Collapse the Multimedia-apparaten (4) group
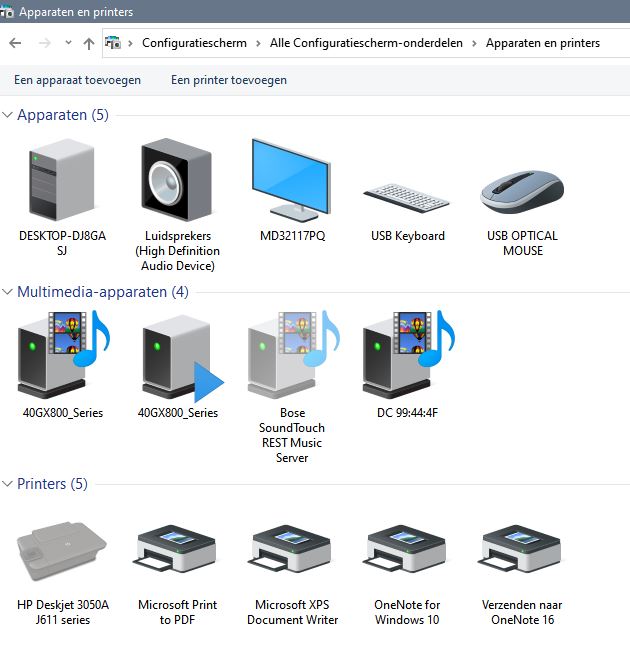This screenshot has width=630, height=651. coord(7,292)
